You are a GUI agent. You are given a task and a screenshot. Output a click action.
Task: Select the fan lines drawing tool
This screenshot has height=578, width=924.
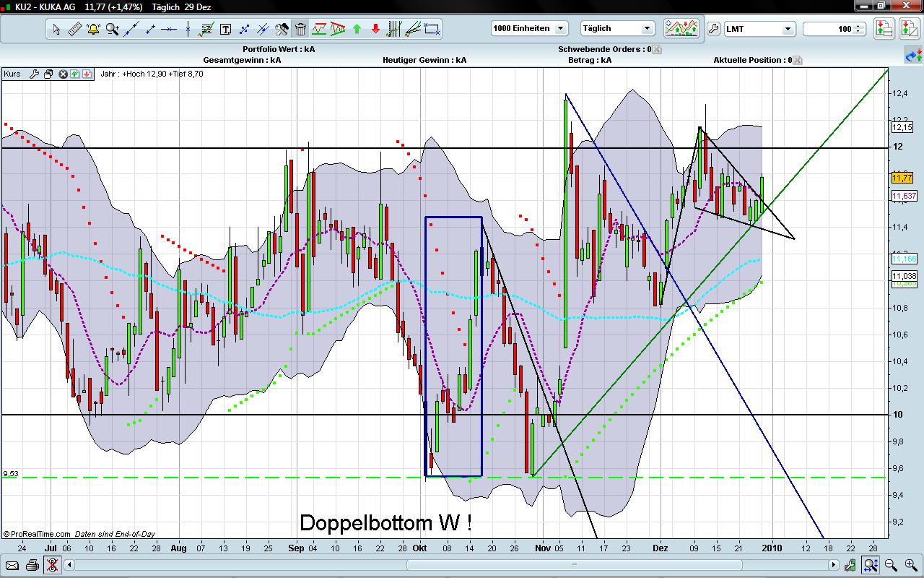[413, 29]
